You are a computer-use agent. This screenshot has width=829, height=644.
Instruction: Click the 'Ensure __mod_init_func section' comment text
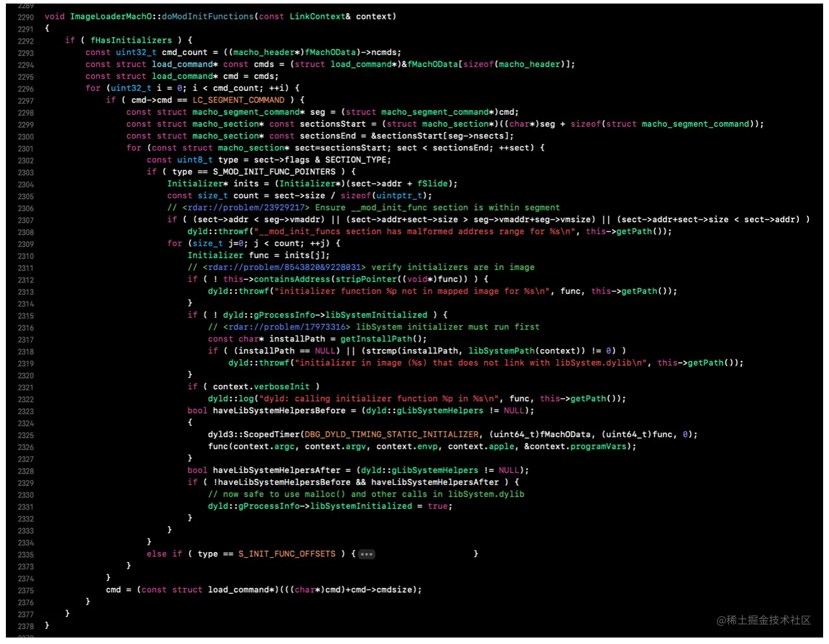(437, 208)
